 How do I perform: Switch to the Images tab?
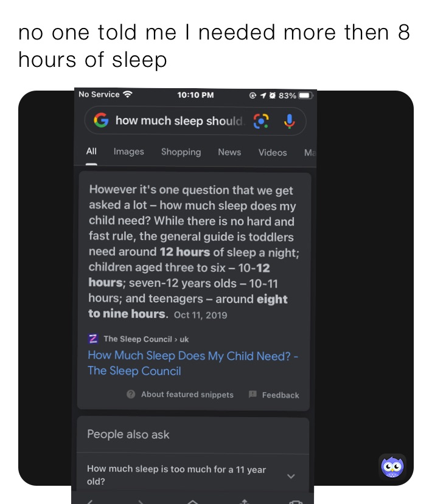pyautogui.click(x=128, y=152)
